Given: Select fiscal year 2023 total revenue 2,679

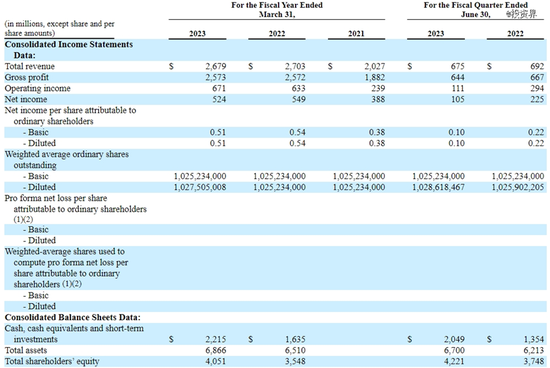Looking at the screenshot, I should (x=215, y=66).
